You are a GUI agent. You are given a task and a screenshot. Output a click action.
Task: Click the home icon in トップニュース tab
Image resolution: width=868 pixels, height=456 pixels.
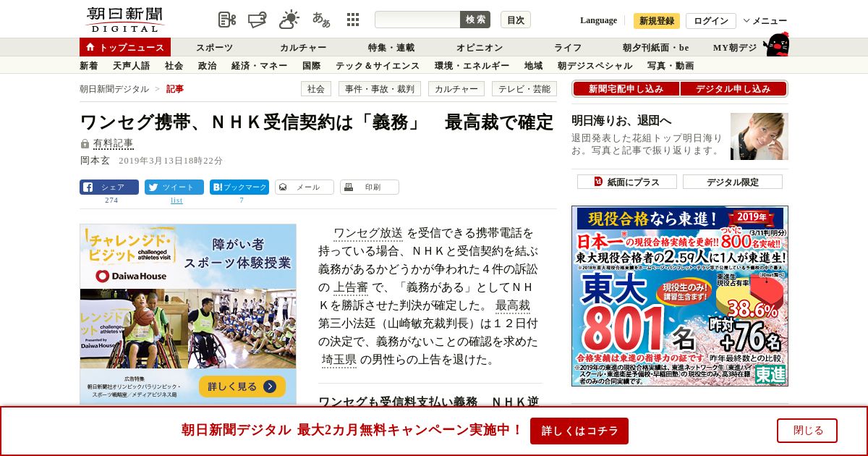click(90, 47)
